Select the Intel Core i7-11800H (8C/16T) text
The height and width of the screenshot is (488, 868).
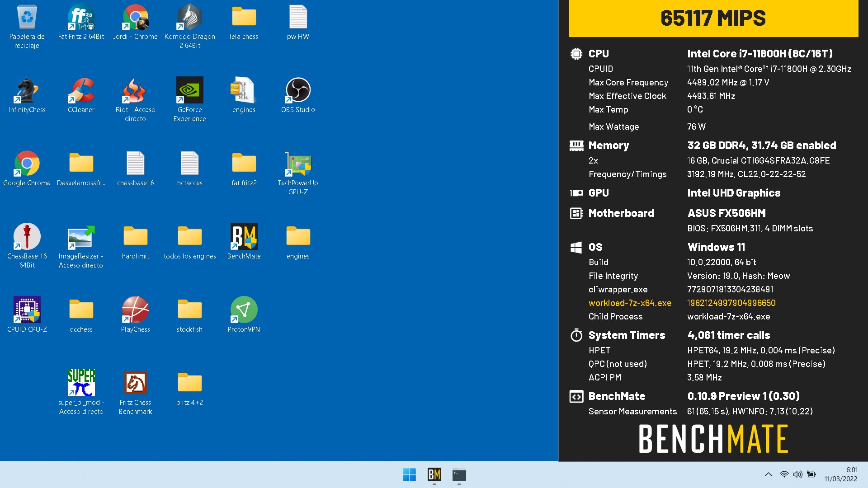point(760,54)
